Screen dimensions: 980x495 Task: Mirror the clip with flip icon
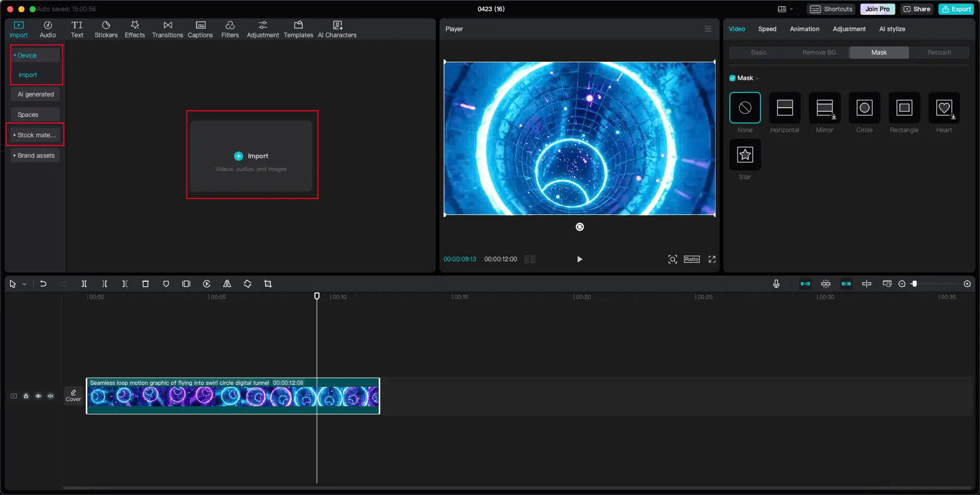tap(227, 284)
